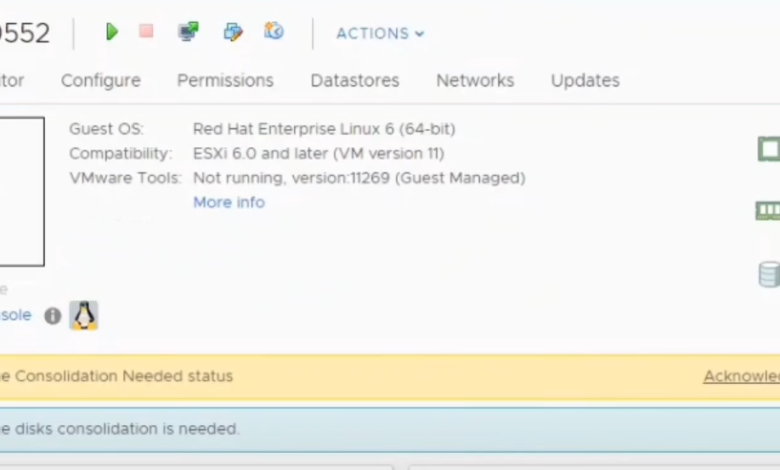This screenshot has height=470, width=780.
Task: Open the Updates tab
Action: [x=585, y=80]
